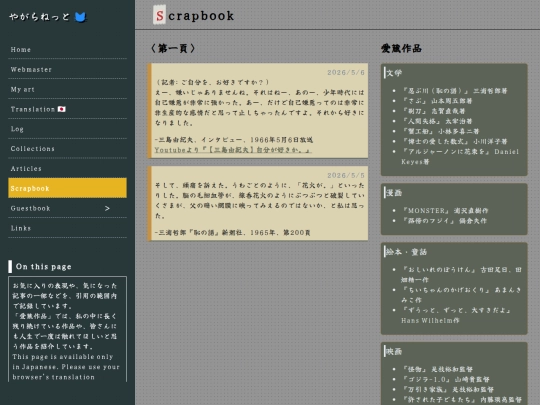540x405 pixels.
Task: Click the On this page description box
Action: coord(68,329)
